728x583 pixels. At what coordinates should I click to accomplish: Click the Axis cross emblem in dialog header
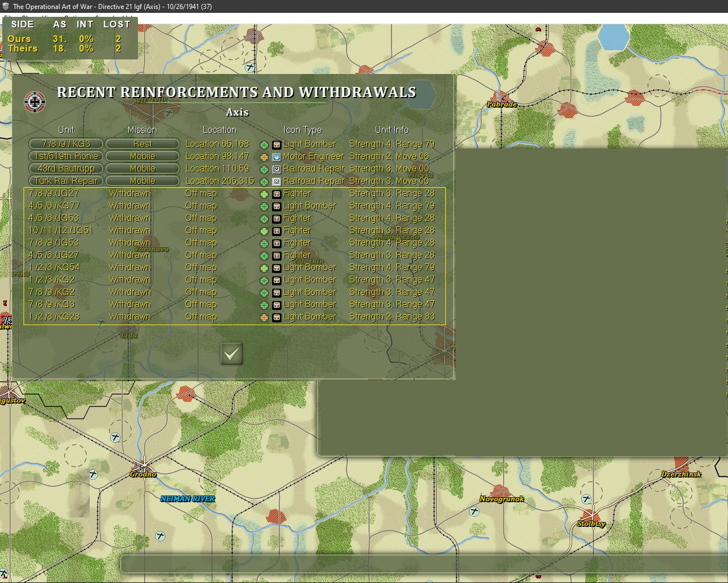coord(35,101)
